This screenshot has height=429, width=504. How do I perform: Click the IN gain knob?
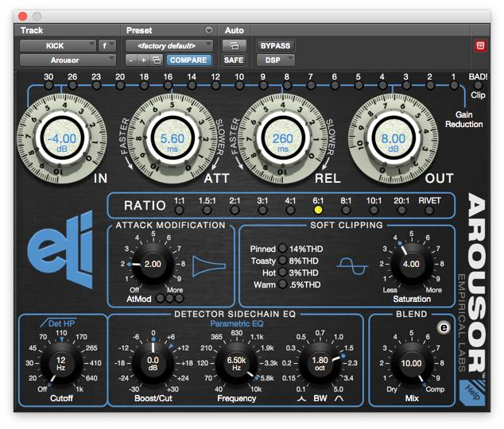coord(62,139)
